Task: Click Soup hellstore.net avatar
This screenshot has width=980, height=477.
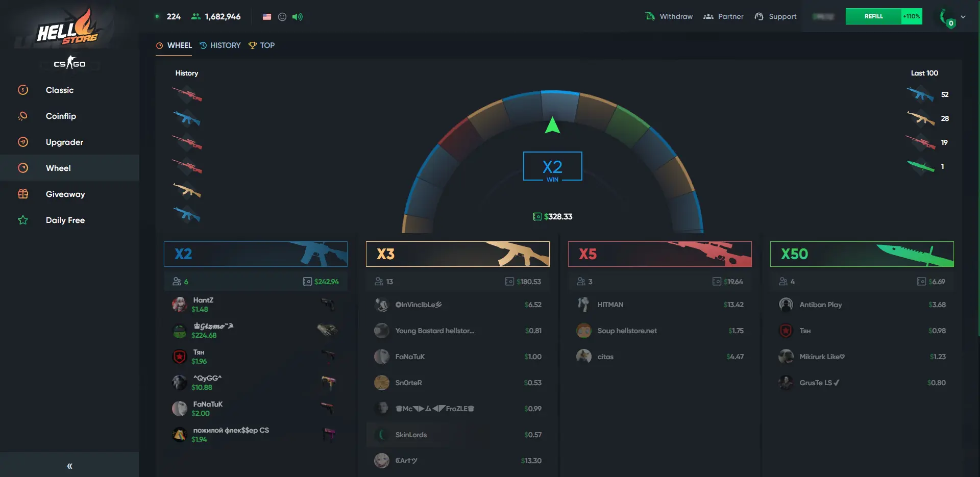Action: click(584, 331)
